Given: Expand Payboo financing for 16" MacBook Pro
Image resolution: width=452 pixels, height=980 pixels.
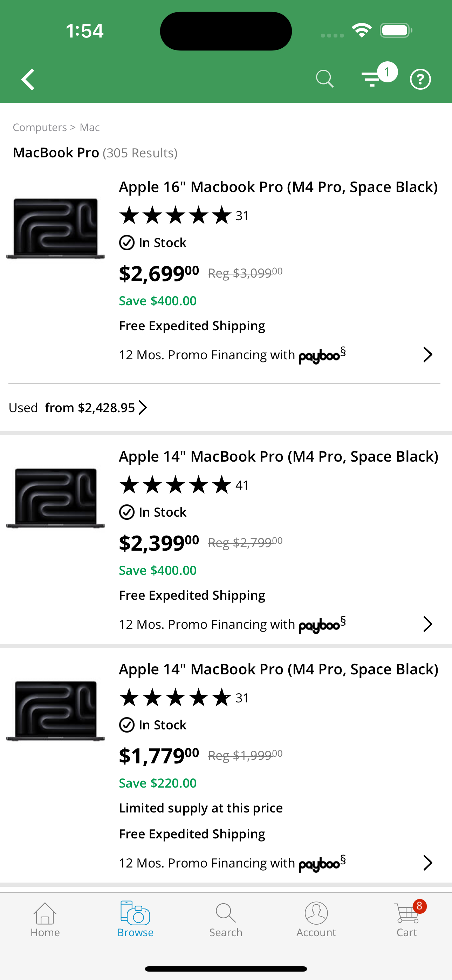Looking at the screenshot, I should coord(428,355).
